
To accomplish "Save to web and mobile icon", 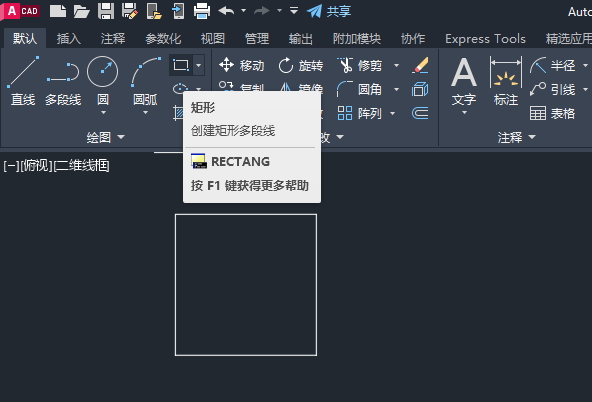I will (178, 11).
